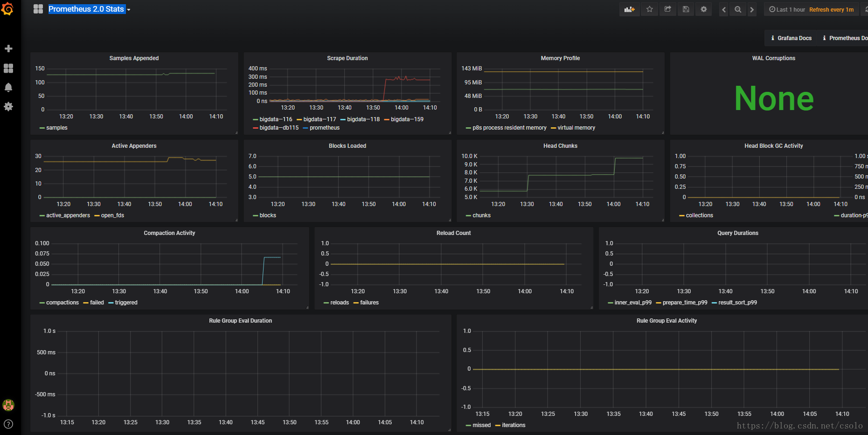Click active_appenders legend color line
The height and width of the screenshot is (435, 868).
(42, 215)
